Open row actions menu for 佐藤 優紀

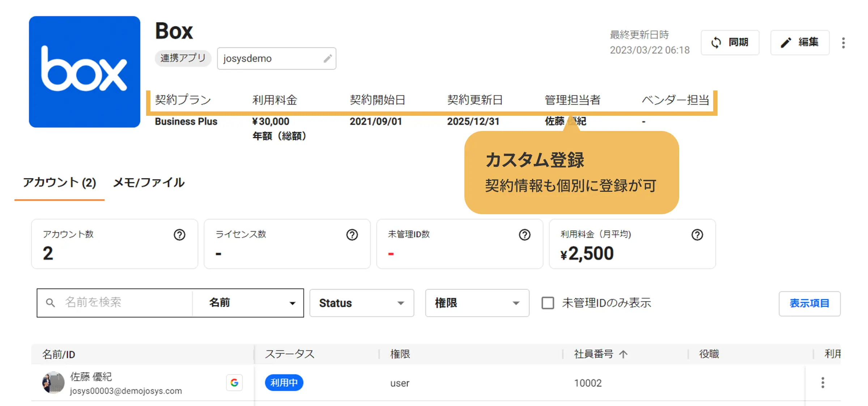pos(823,382)
